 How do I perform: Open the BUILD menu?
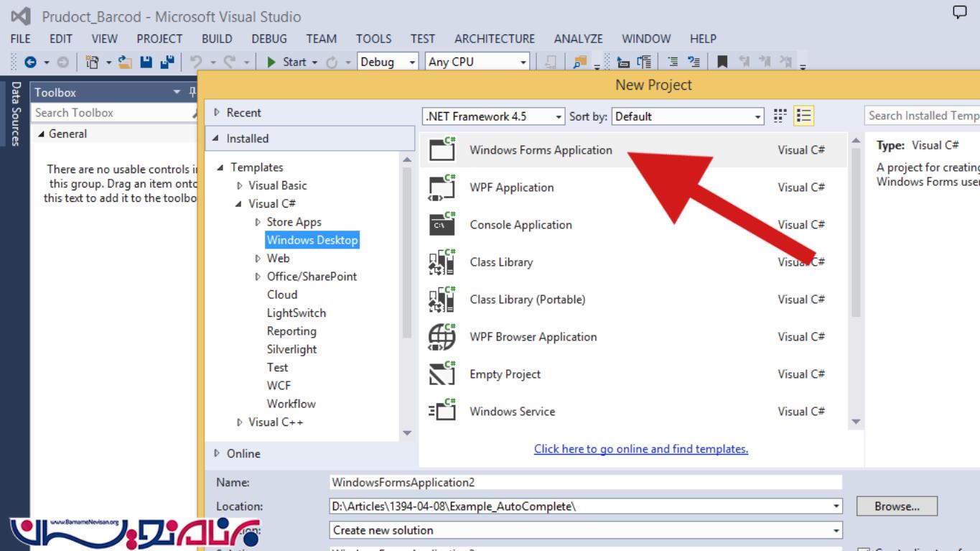tap(216, 39)
